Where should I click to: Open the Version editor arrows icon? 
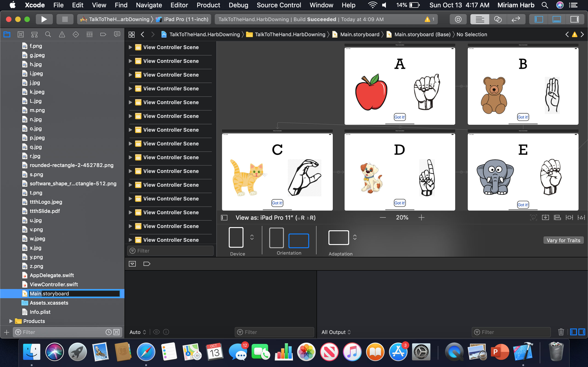(x=516, y=19)
